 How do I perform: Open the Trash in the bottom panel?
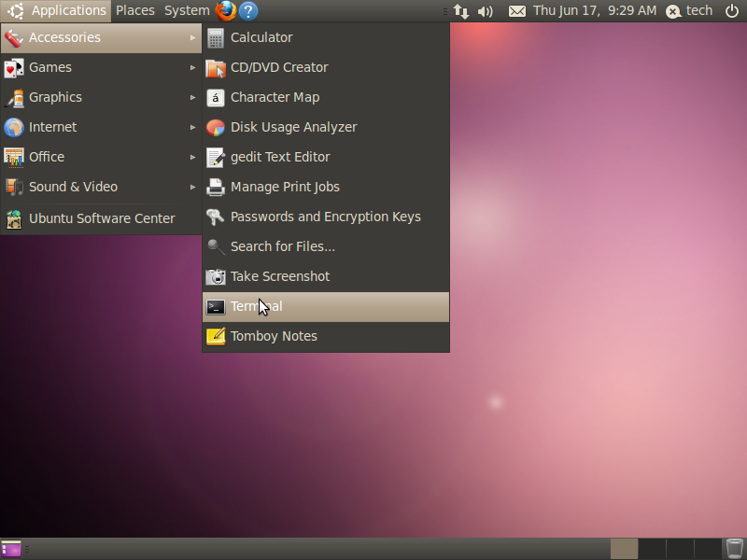pos(735,549)
